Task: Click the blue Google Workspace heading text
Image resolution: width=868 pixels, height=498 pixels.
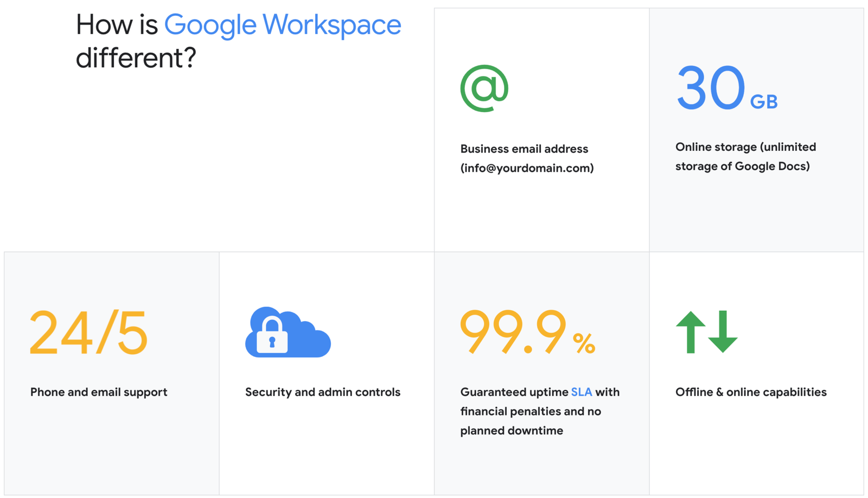Action: click(x=282, y=25)
